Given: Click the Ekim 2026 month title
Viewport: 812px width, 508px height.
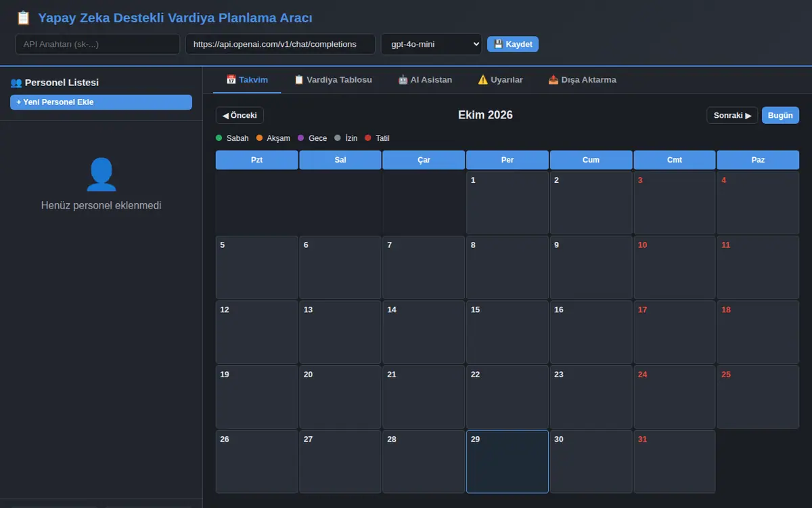Looking at the screenshot, I should coord(485,115).
